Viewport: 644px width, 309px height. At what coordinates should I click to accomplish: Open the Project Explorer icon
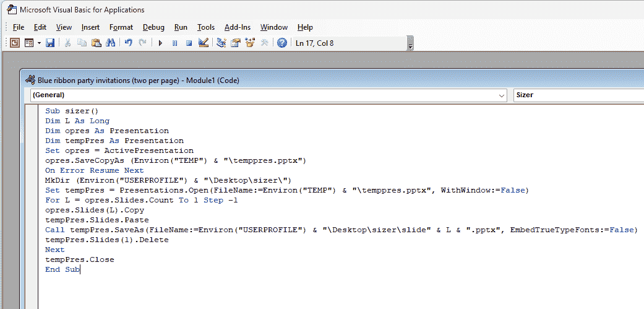tap(221, 42)
